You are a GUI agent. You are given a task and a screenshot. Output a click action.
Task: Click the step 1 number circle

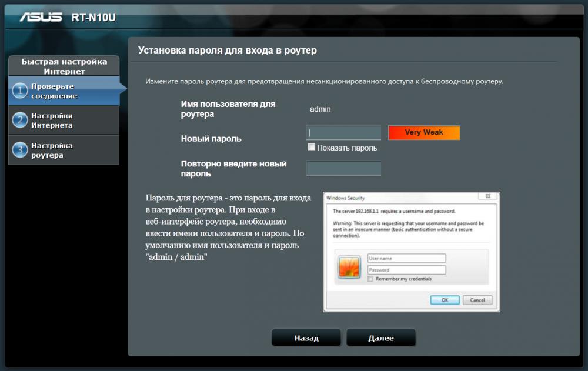(20, 91)
